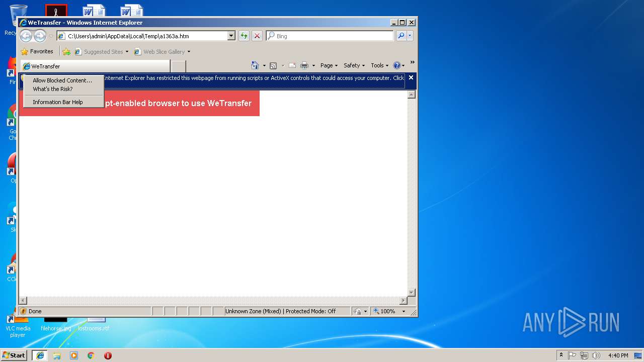Maximize the Internet Explorer window
The image size is (644, 362).
[403, 23]
